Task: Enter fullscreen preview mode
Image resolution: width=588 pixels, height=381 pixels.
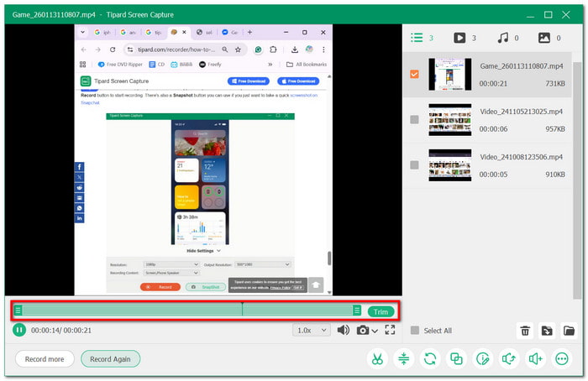Action: 390,330
